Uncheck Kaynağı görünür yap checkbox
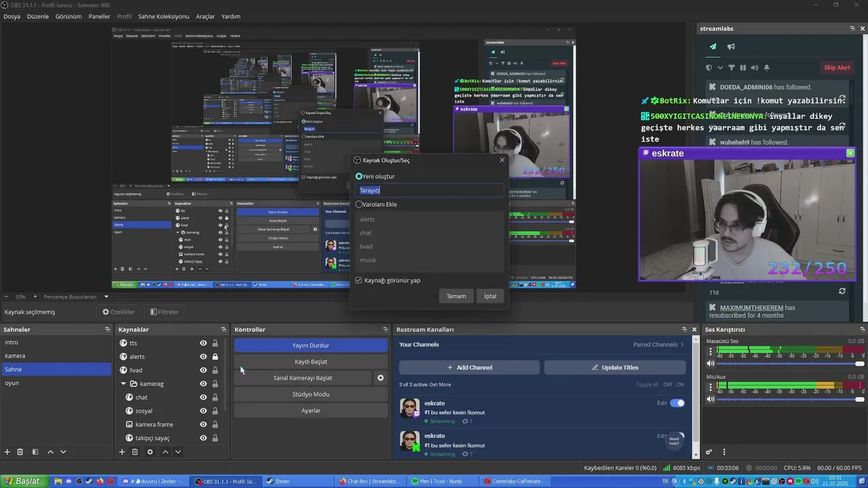 [359, 280]
